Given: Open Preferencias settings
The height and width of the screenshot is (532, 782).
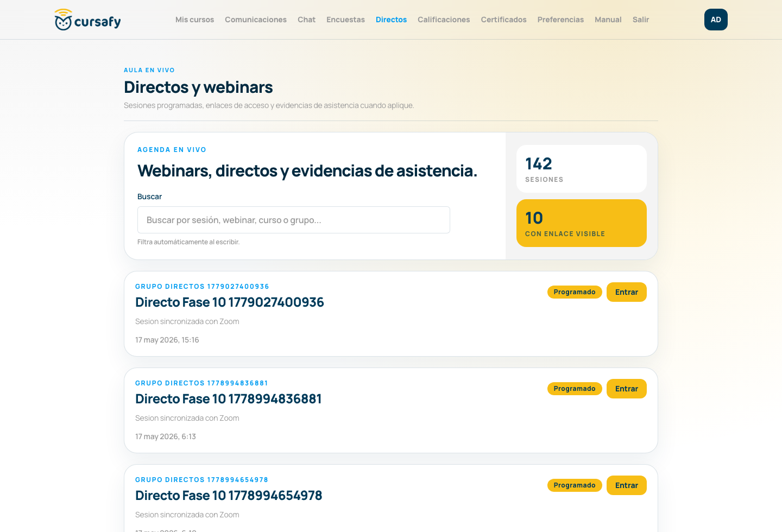Looking at the screenshot, I should coord(560,20).
